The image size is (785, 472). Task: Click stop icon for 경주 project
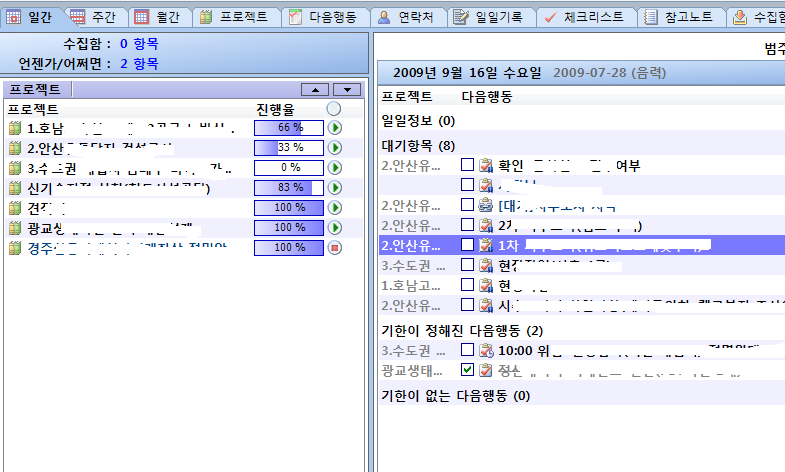pos(335,247)
